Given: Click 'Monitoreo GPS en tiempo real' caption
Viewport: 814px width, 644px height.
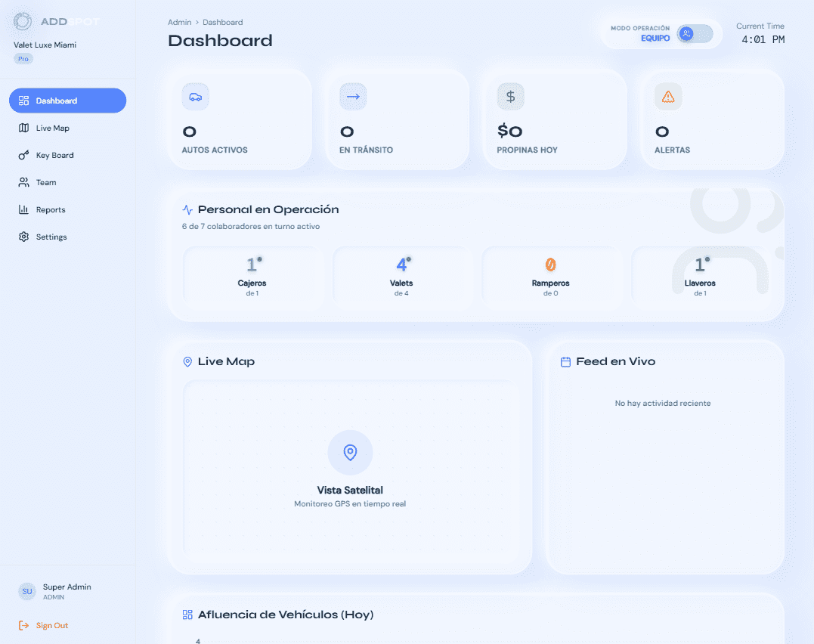Looking at the screenshot, I should 350,503.
